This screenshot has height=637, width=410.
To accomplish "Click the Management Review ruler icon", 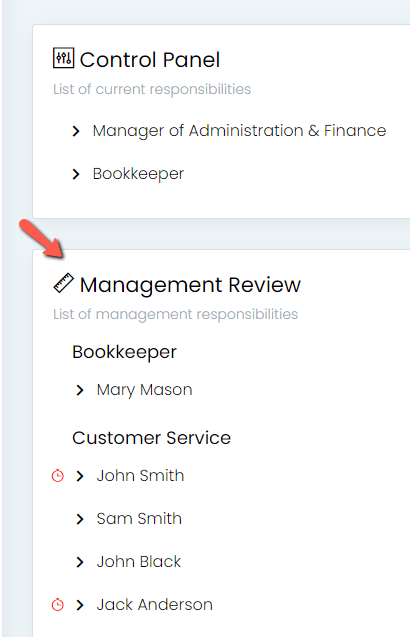I will pyautogui.click(x=63, y=283).
